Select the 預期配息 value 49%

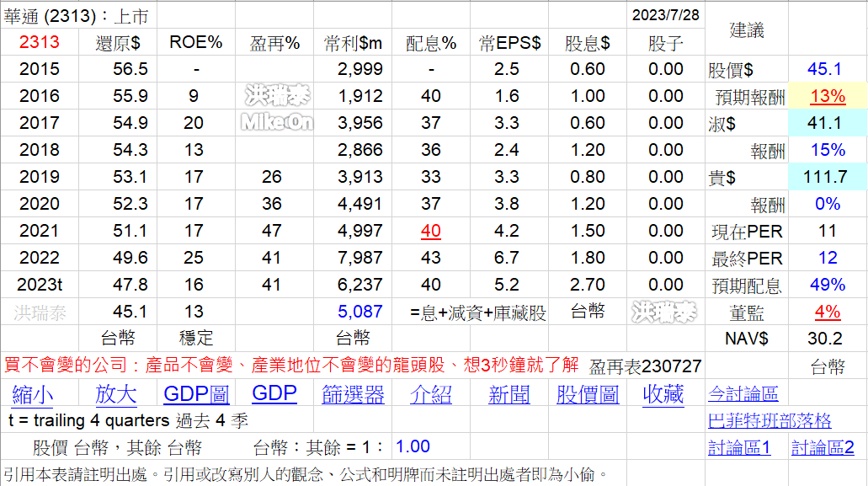(828, 285)
